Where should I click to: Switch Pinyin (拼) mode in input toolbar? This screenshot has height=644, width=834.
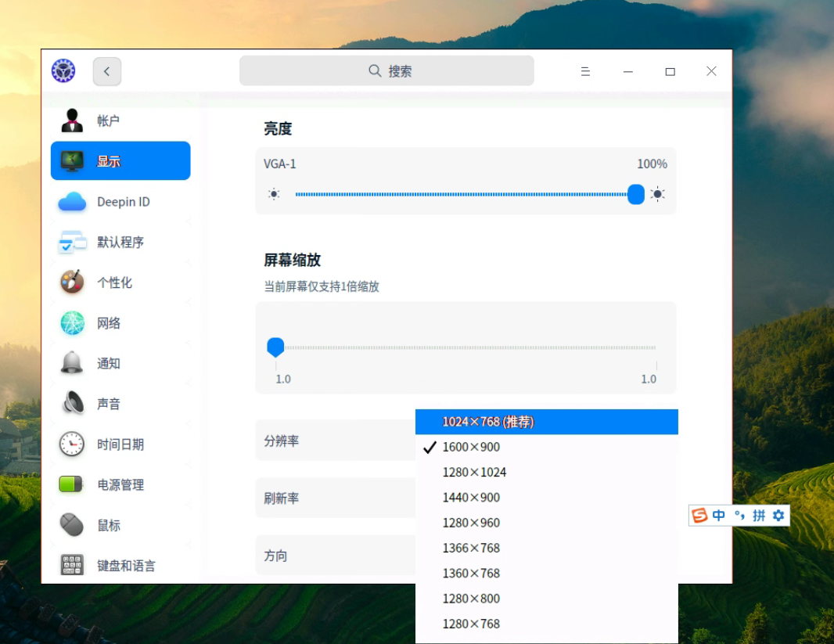[x=759, y=515]
